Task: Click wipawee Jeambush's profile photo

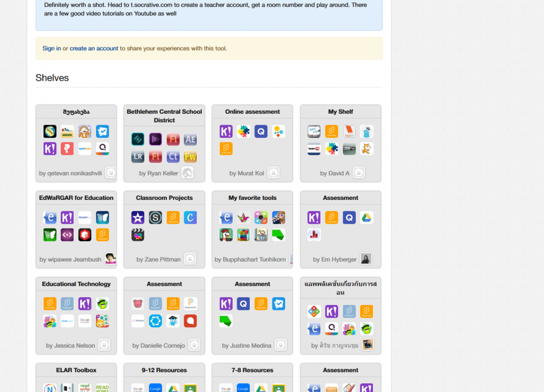Action: pos(110,259)
